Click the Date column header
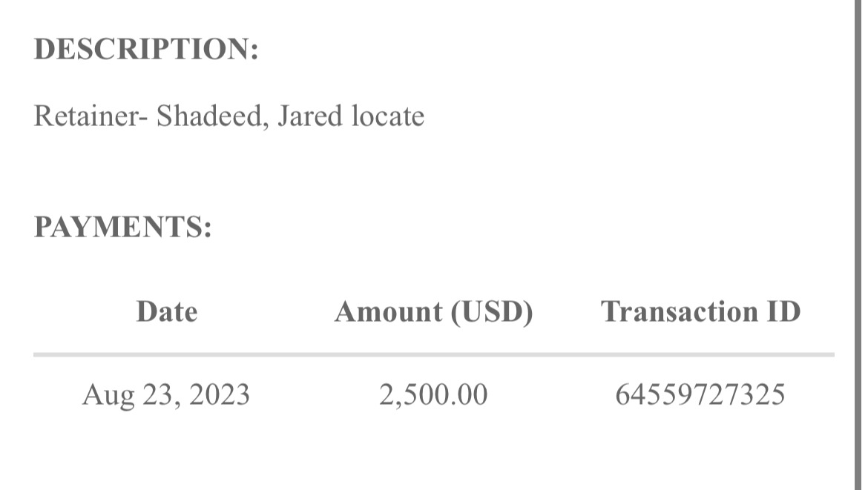The image size is (868, 490). pyautogui.click(x=167, y=311)
